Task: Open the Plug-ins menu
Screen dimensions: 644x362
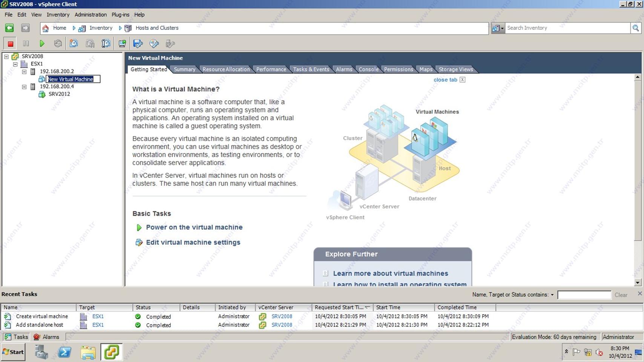Action: pyautogui.click(x=120, y=15)
